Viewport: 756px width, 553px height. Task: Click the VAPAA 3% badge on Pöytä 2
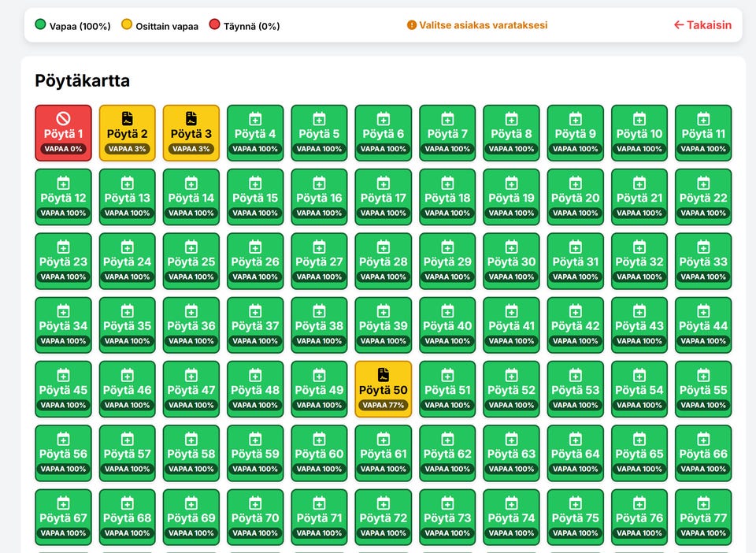pyautogui.click(x=128, y=149)
